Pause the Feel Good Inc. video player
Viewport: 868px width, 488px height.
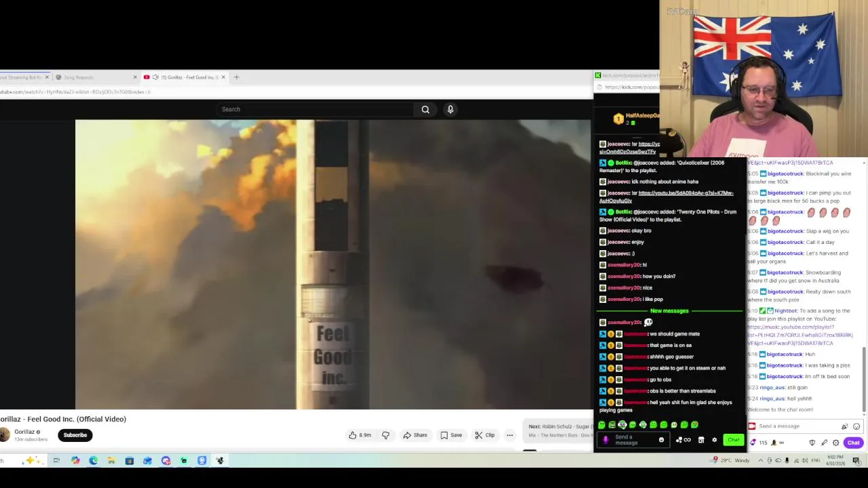tap(333, 264)
